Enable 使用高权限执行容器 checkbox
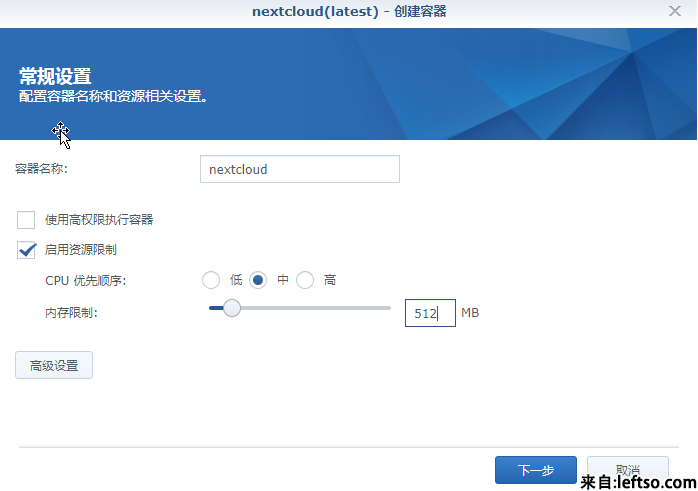The width and height of the screenshot is (698, 491). tap(26, 220)
